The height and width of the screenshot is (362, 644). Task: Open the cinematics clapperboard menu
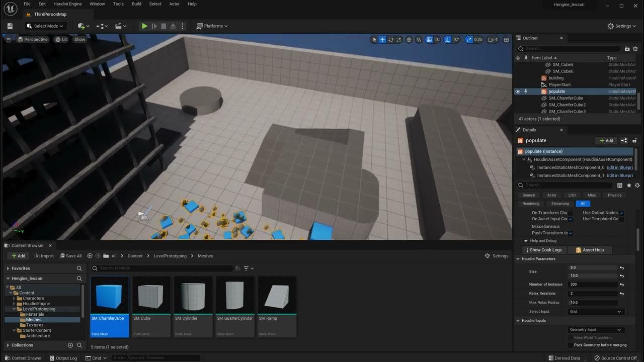click(120, 26)
